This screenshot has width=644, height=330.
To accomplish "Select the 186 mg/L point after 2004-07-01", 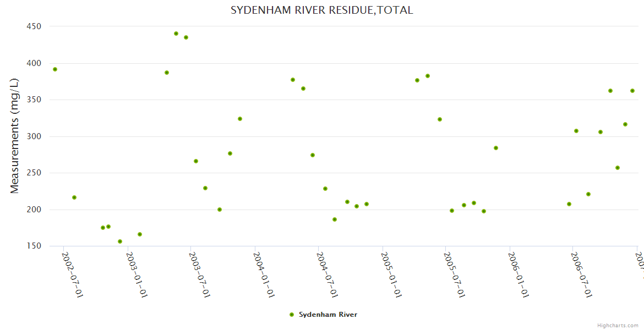I will click(335, 219).
